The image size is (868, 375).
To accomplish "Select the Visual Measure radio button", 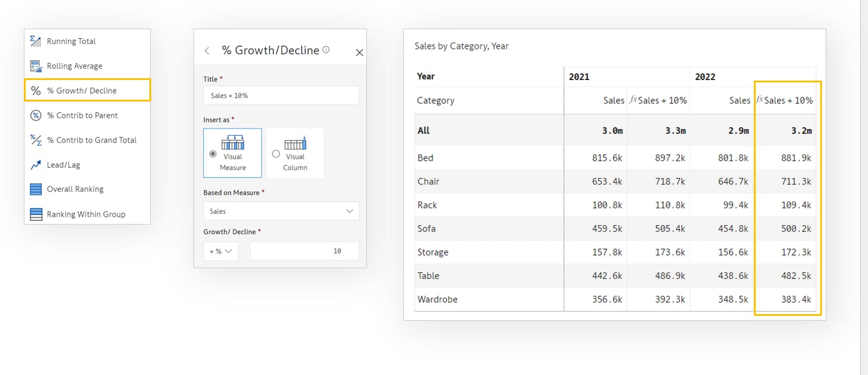I will click(x=213, y=154).
